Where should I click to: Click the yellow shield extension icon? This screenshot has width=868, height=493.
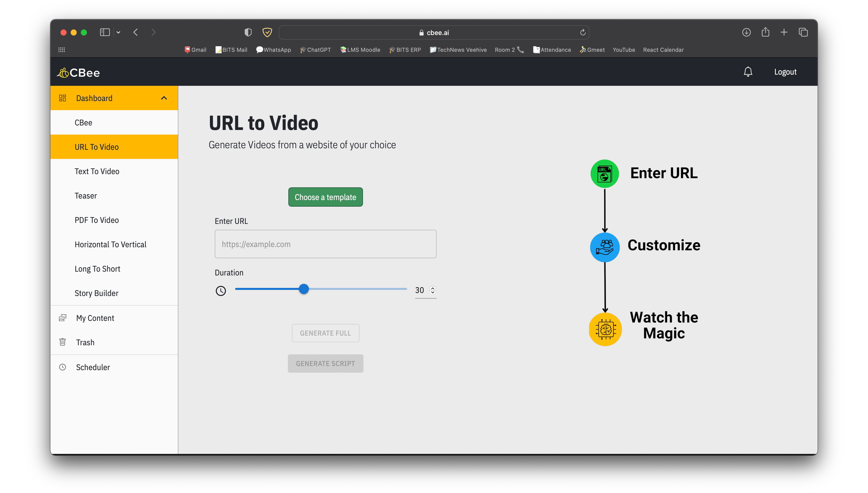coord(267,32)
